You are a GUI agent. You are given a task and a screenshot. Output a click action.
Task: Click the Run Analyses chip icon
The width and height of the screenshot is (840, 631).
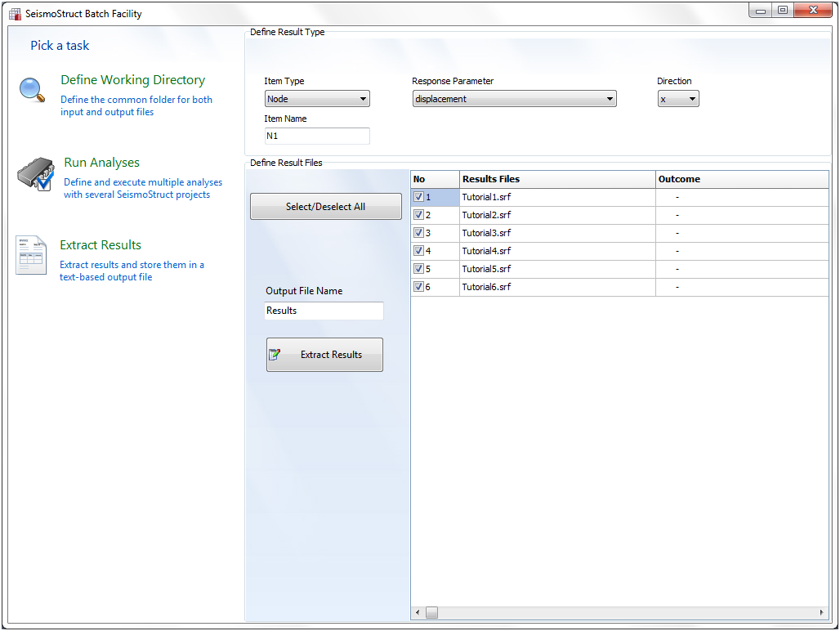coord(35,174)
